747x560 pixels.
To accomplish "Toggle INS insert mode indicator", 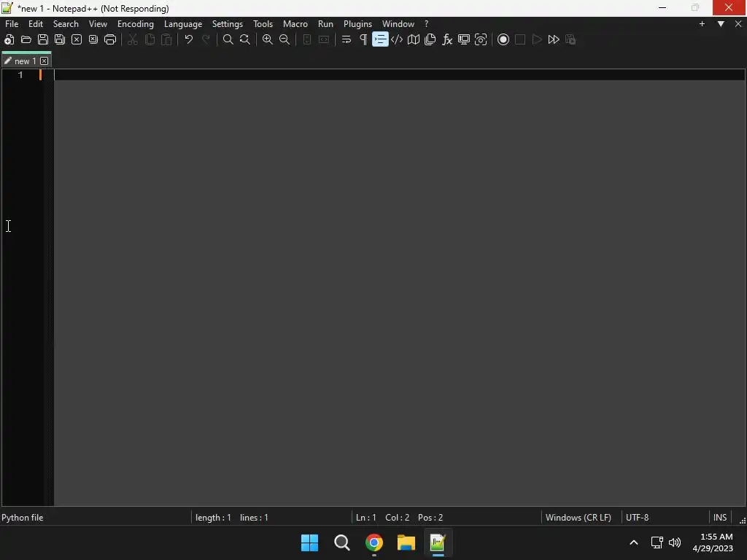I will click(720, 518).
